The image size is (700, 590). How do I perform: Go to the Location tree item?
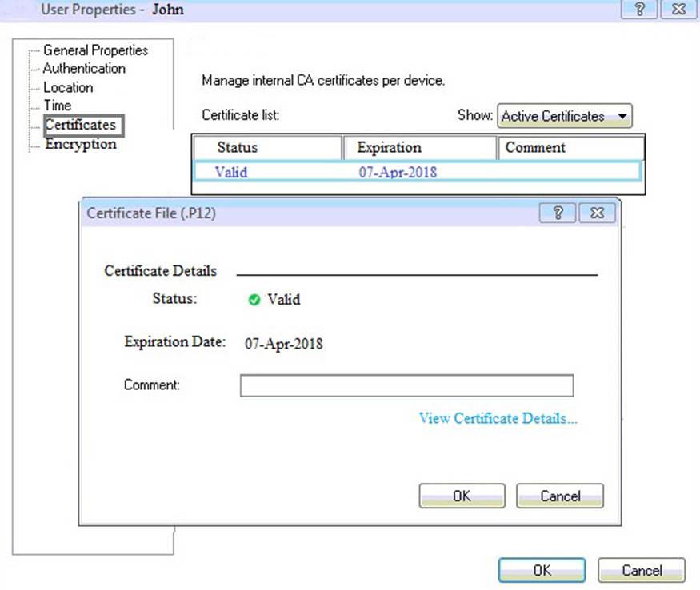point(68,87)
